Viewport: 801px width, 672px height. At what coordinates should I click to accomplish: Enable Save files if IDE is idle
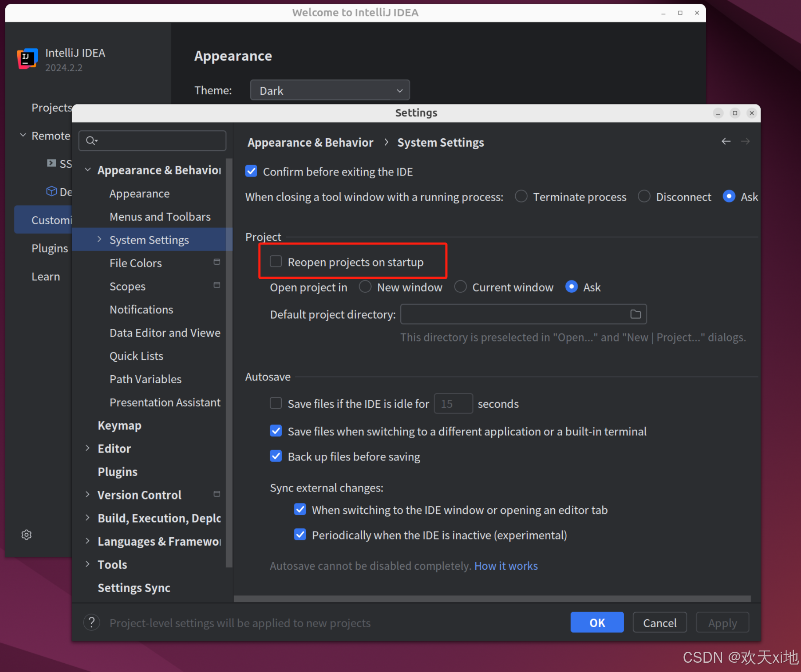click(276, 403)
